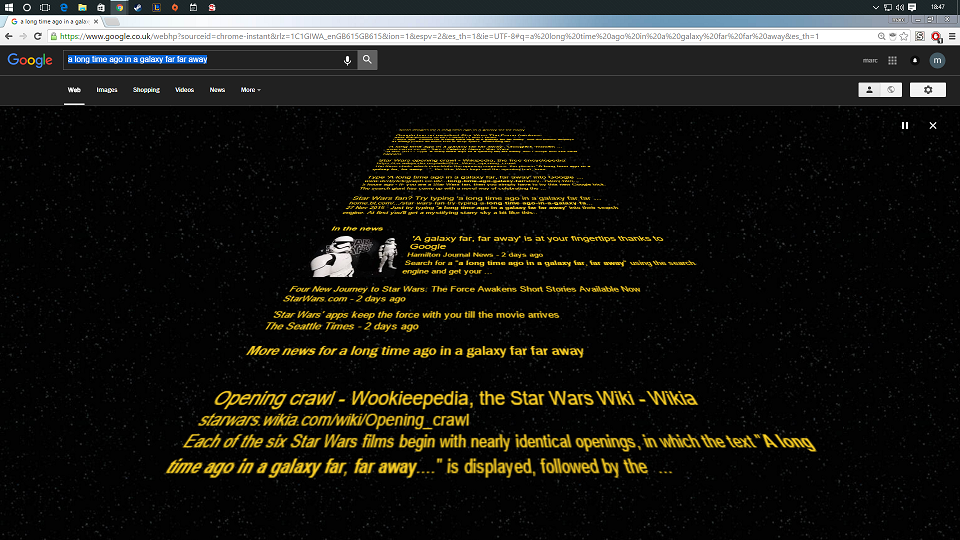Go back in Chrome
Image resolution: width=960 pixels, height=540 pixels.
[9, 36]
